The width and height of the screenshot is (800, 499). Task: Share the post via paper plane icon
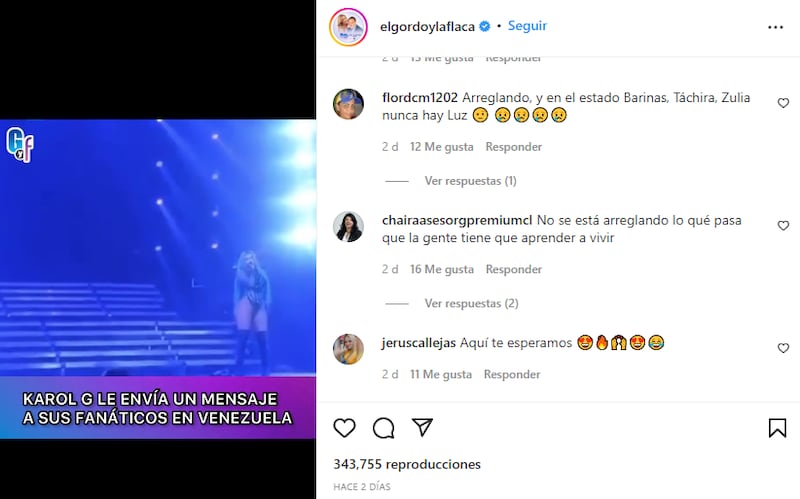[x=422, y=427]
